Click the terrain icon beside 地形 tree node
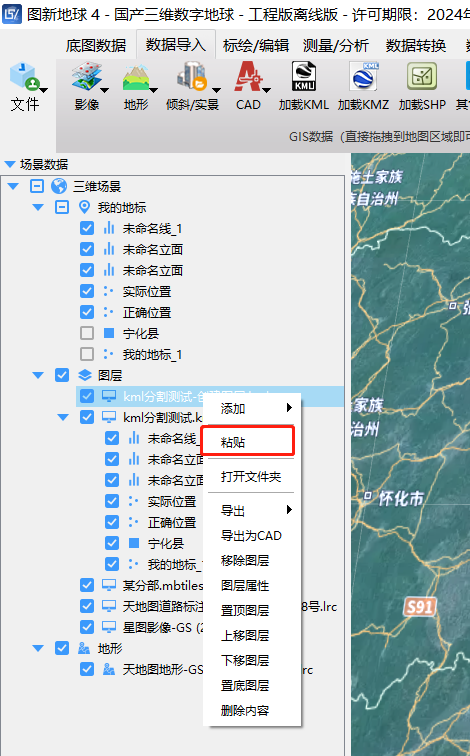Viewport: 470px width, 756px height. click(84, 648)
